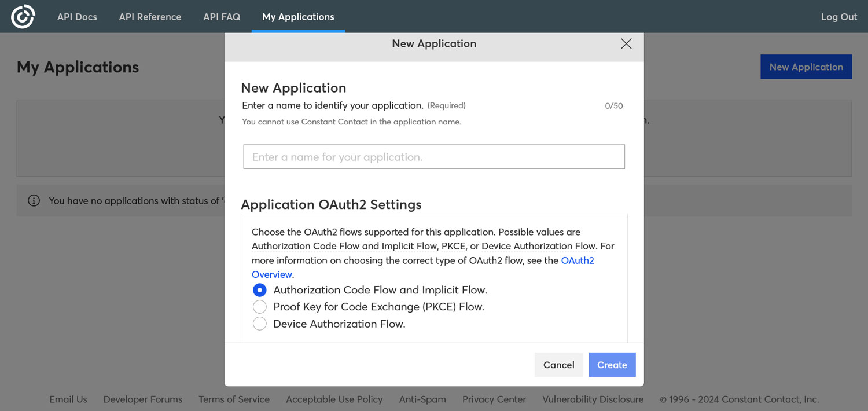Screen dimensions: 868x411
Task: Click the blue New Application button
Action: (806, 67)
